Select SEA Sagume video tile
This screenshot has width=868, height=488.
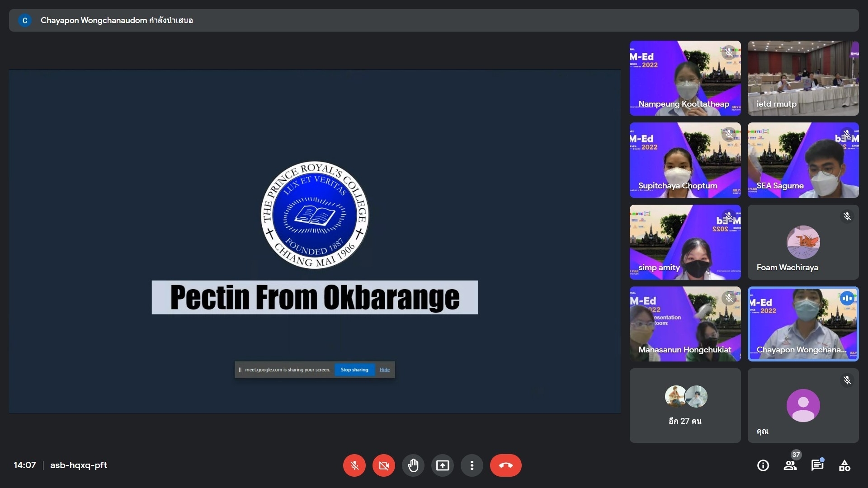click(x=803, y=160)
